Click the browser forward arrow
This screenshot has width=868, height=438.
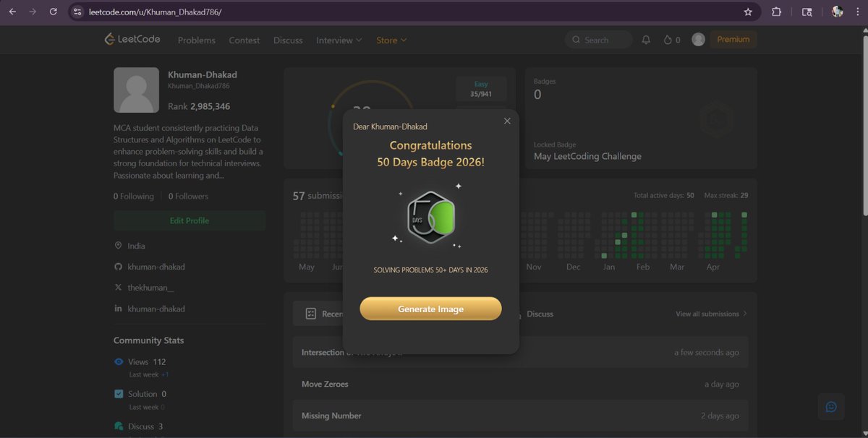(x=33, y=12)
